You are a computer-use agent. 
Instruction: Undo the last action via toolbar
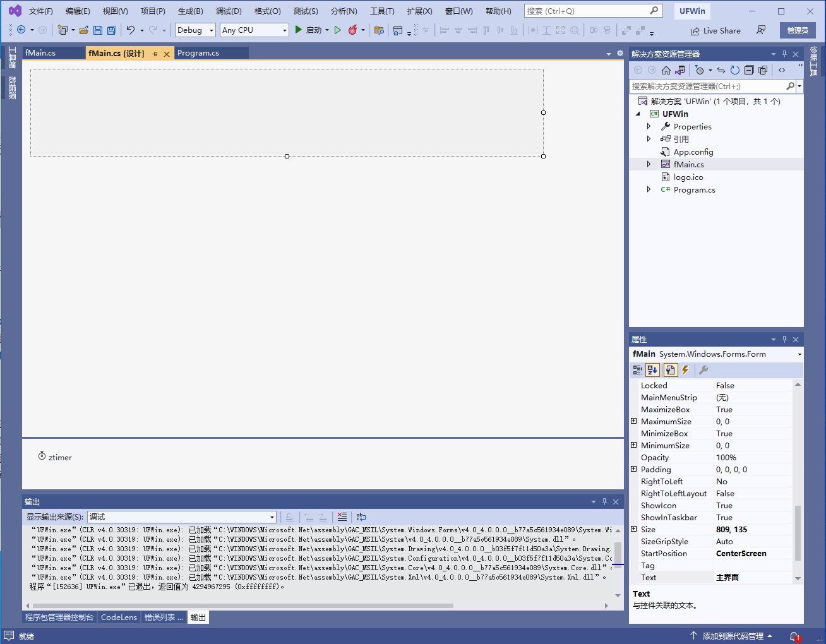pyautogui.click(x=130, y=30)
